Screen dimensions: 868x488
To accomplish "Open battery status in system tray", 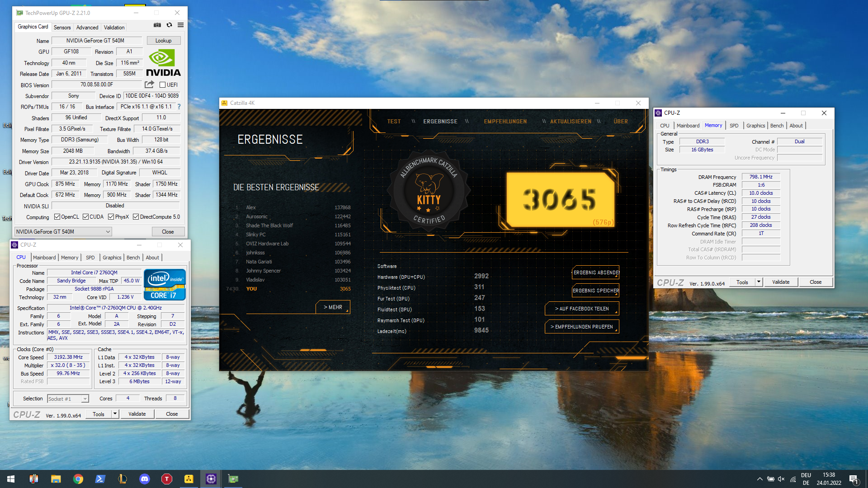I will pos(770,479).
